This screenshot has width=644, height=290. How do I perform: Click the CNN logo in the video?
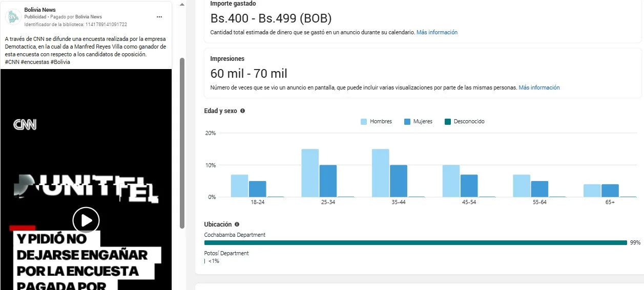tap(25, 124)
